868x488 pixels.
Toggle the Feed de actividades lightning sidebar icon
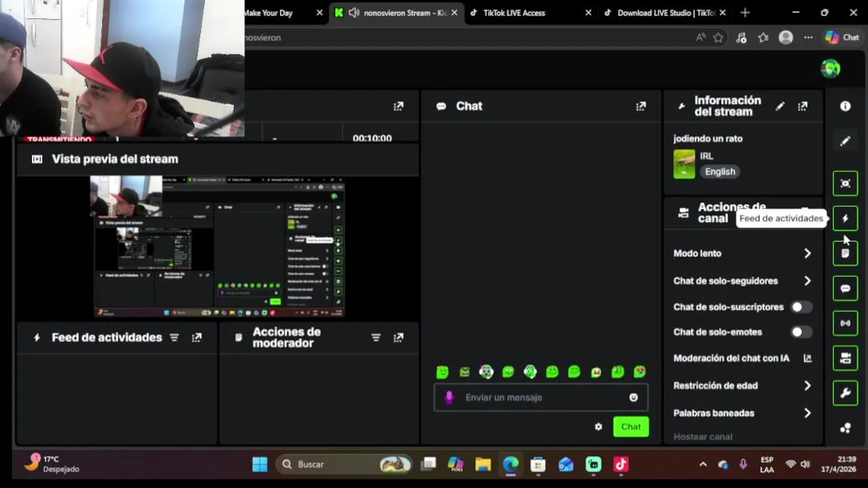[x=845, y=218]
